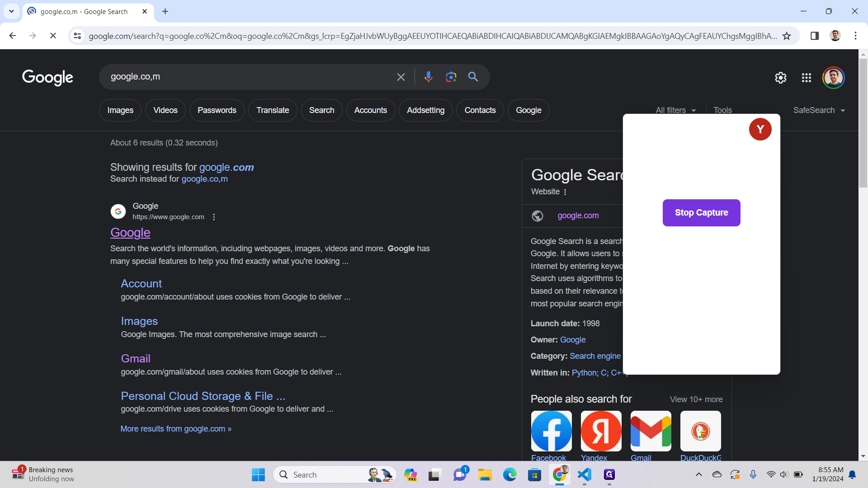Select the Translate filter chip

[273, 110]
